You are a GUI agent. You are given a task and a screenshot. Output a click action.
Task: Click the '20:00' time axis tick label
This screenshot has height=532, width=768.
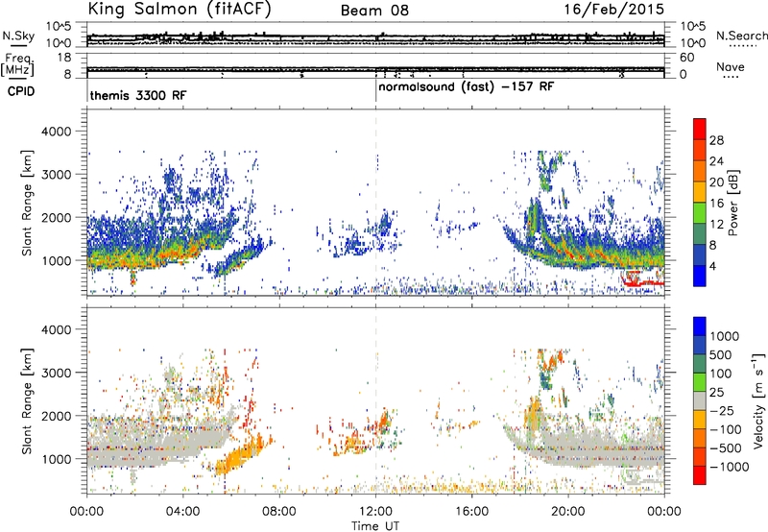point(568,512)
